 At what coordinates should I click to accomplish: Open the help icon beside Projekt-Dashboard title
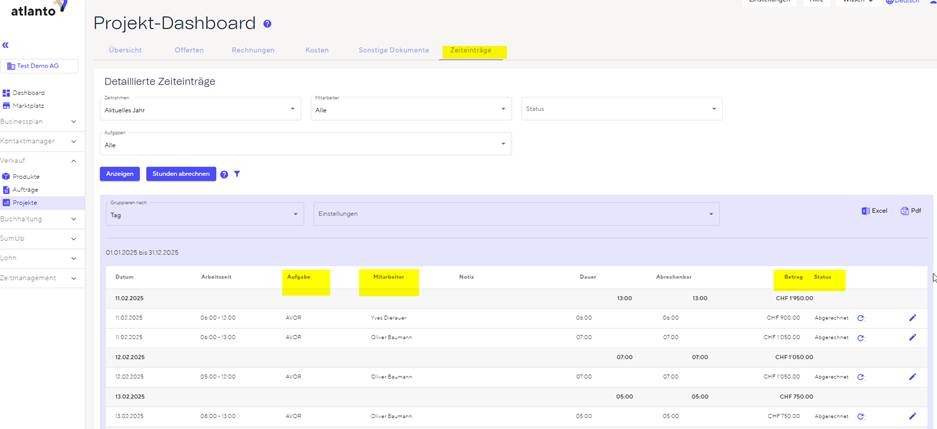(x=267, y=24)
